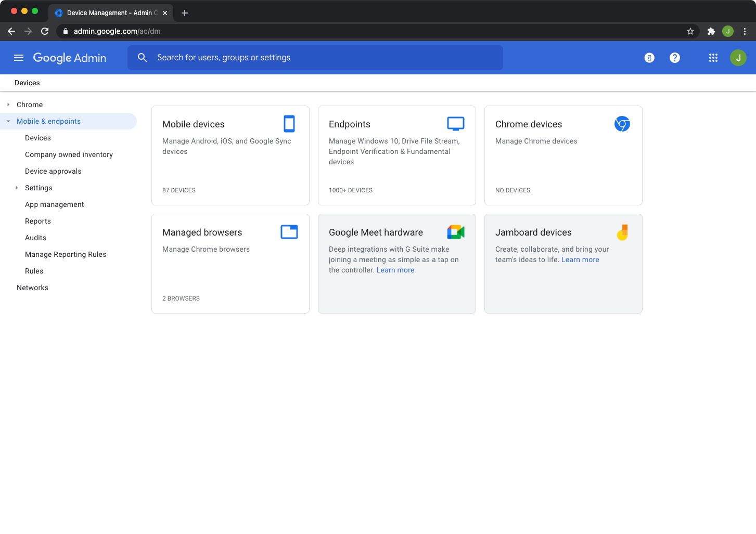Click the 2 BROWSERS count
756x534 pixels.
click(181, 298)
